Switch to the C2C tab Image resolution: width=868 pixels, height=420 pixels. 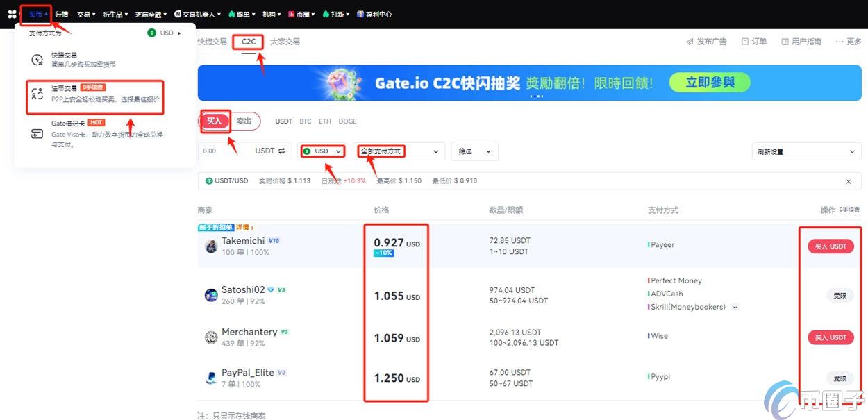pos(248,41)
